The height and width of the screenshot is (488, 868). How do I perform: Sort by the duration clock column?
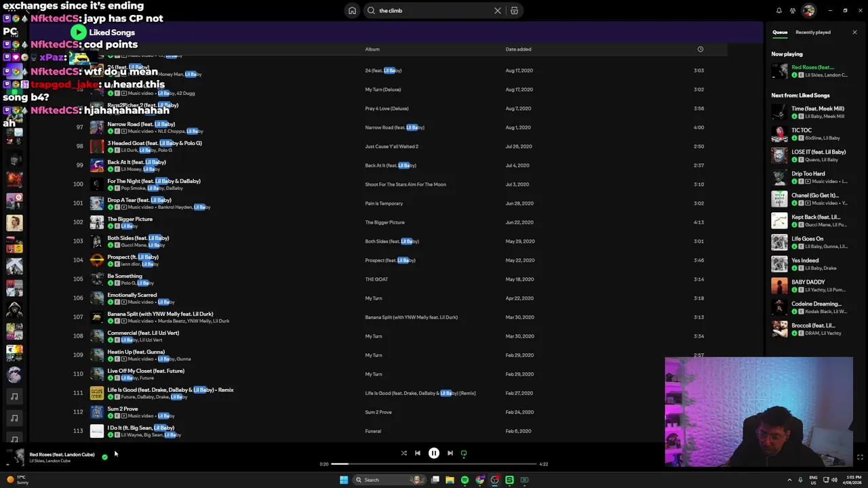pyautogui.click(x=701, y=49)
